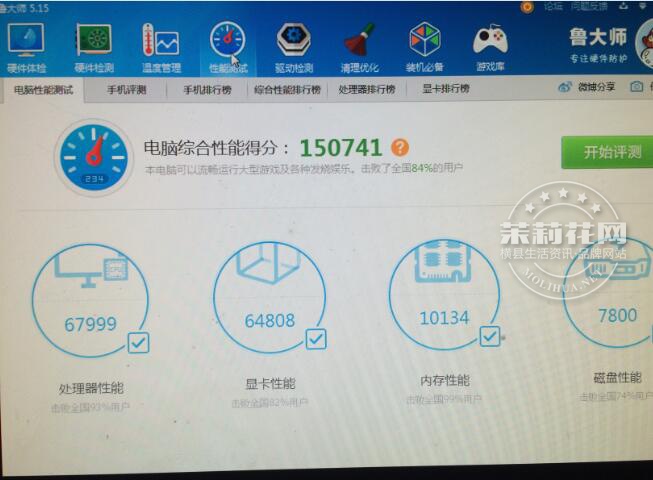Click the 显卡性能 label
653x480 pixels.
[270, 383]
